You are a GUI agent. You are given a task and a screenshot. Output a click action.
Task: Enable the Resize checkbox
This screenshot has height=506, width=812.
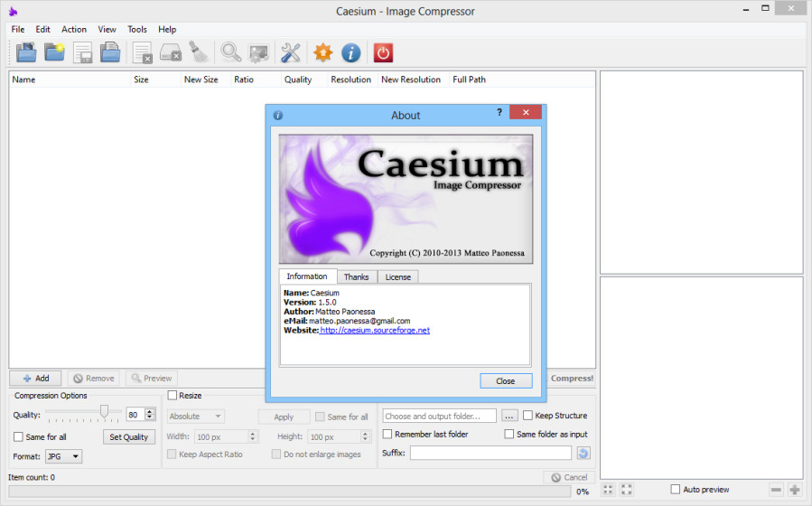(x=173, y=395)
